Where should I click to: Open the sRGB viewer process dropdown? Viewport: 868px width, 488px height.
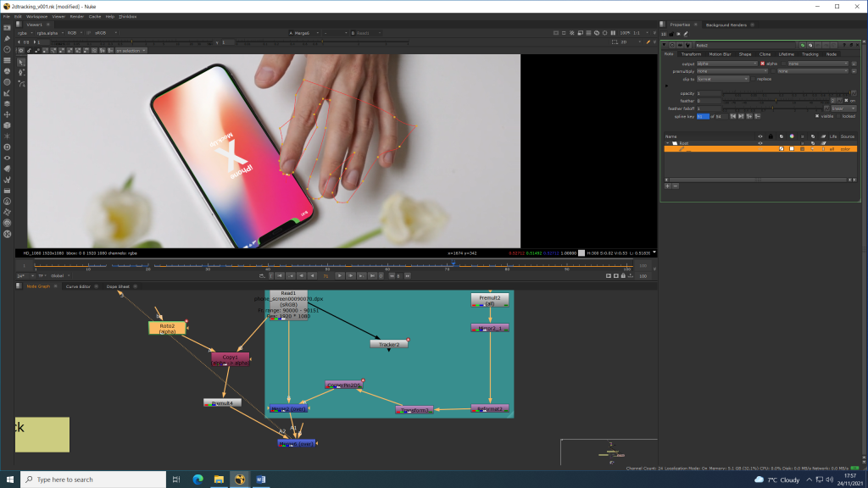coord(105,33)
